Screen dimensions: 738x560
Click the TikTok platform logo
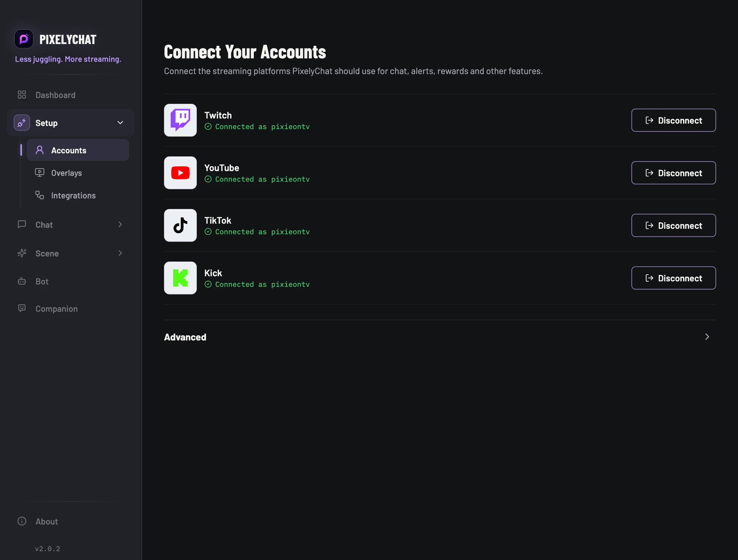pos(180,225)
